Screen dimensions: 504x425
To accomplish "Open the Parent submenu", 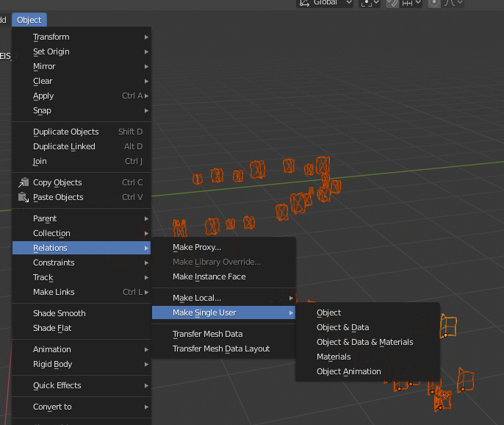I will tap(82, 219).
